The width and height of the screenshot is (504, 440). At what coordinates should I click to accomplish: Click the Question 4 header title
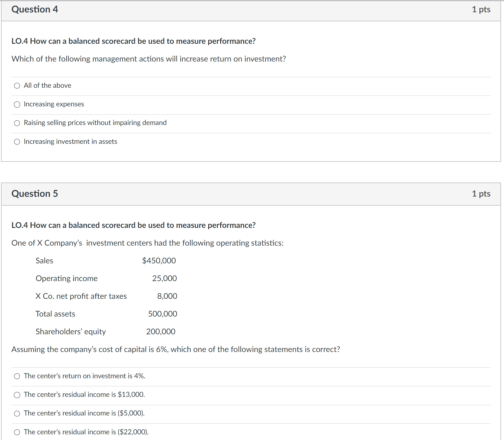[35, 10]
